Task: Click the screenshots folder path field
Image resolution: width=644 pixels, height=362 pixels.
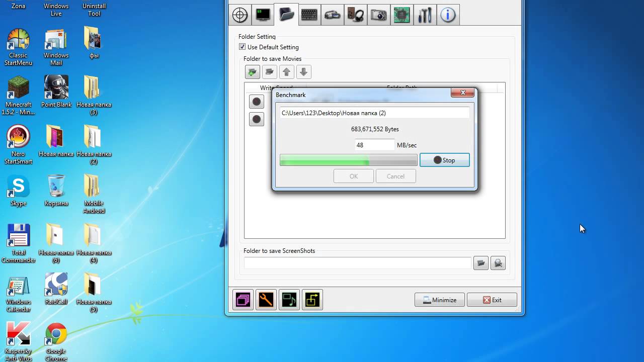Action: pos(358,263)
